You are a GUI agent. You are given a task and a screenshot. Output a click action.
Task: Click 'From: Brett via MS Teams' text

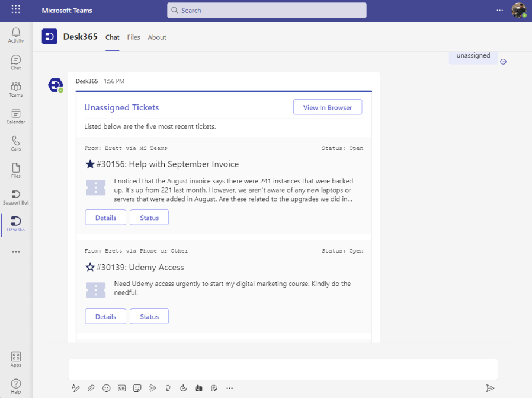coord(126,148)
